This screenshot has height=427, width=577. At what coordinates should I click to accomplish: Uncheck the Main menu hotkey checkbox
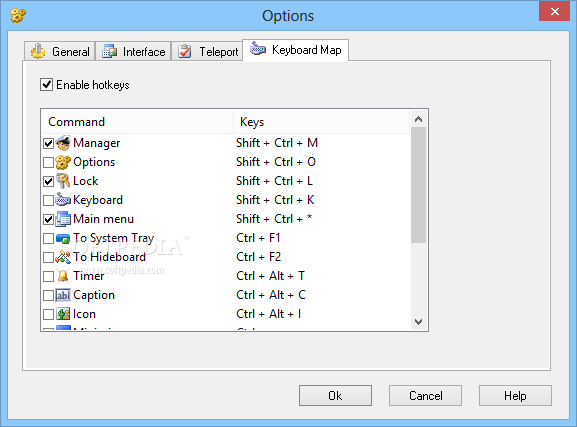pyautogui.click(x=49, y=219)
